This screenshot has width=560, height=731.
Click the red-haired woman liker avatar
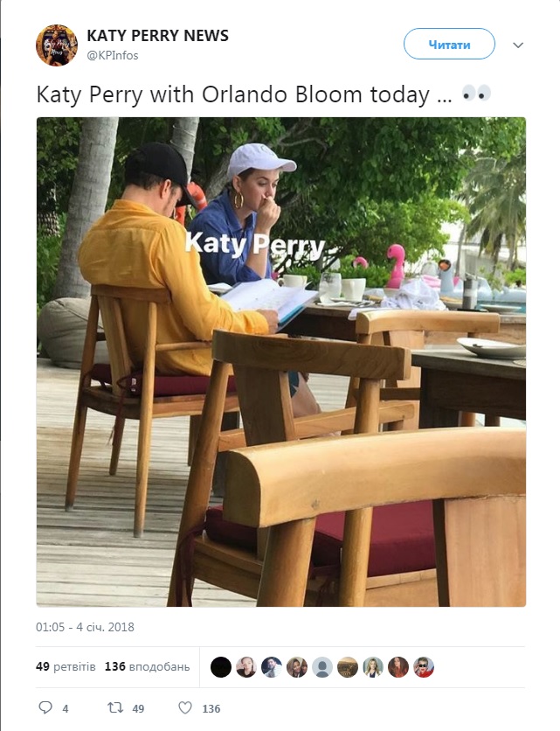[x=398, y=667]
